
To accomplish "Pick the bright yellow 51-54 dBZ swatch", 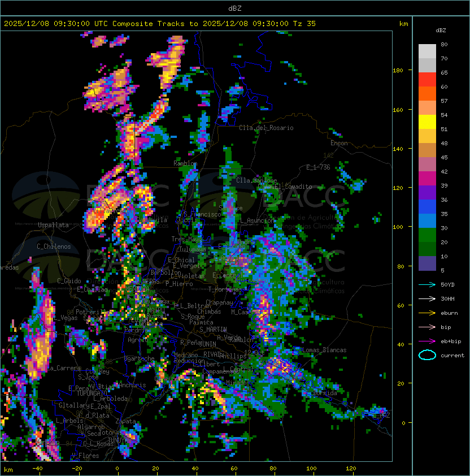I will click(427, 122).
